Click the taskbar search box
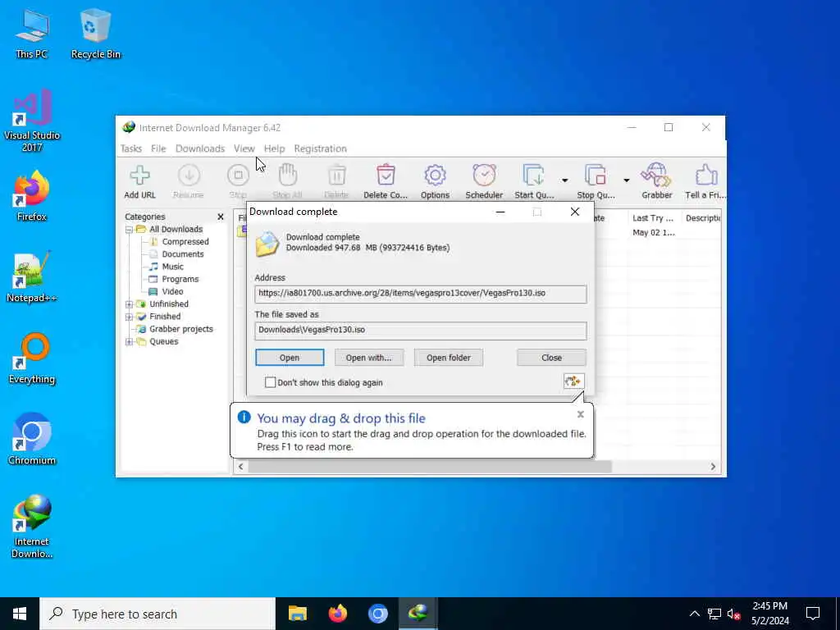This screenshot has height=630, width=840. point(157,614)
